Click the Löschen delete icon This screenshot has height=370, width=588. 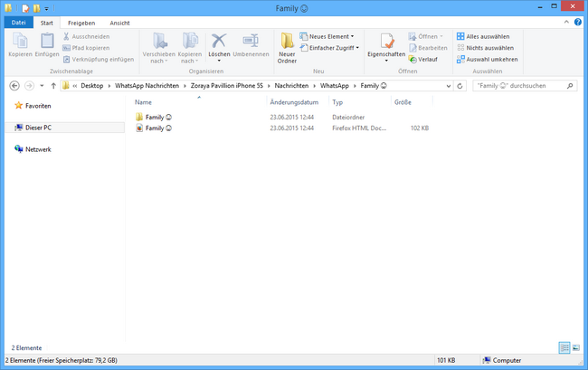[x=219, y=42]
